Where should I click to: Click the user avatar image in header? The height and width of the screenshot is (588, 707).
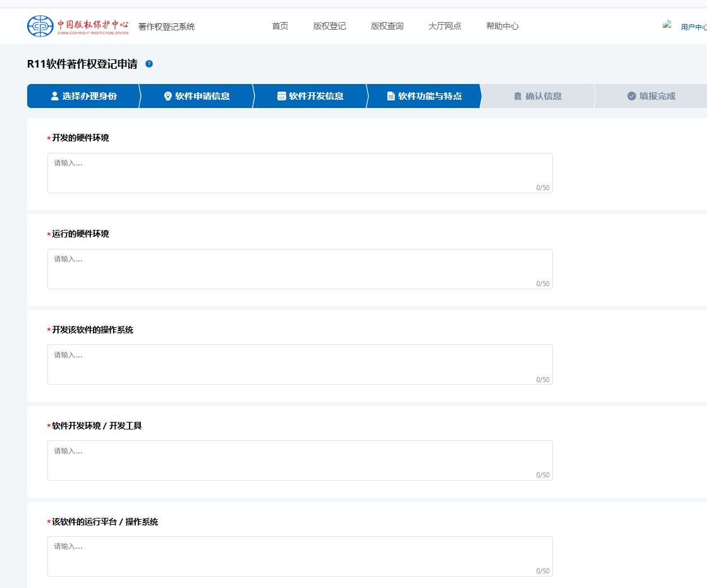coord(667,25)
